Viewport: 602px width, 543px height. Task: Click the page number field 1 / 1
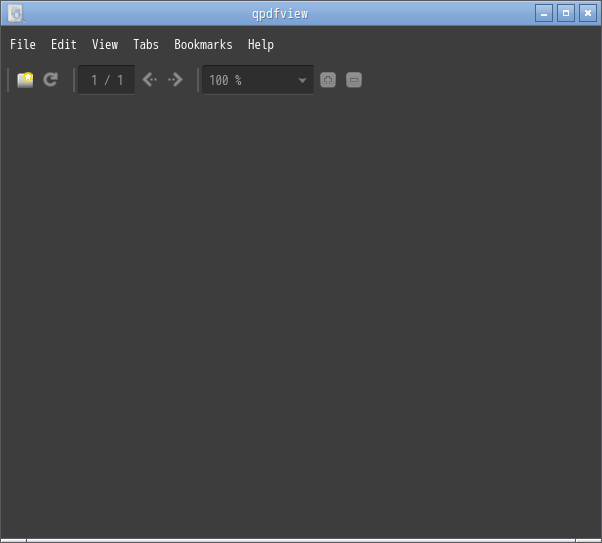107,80
